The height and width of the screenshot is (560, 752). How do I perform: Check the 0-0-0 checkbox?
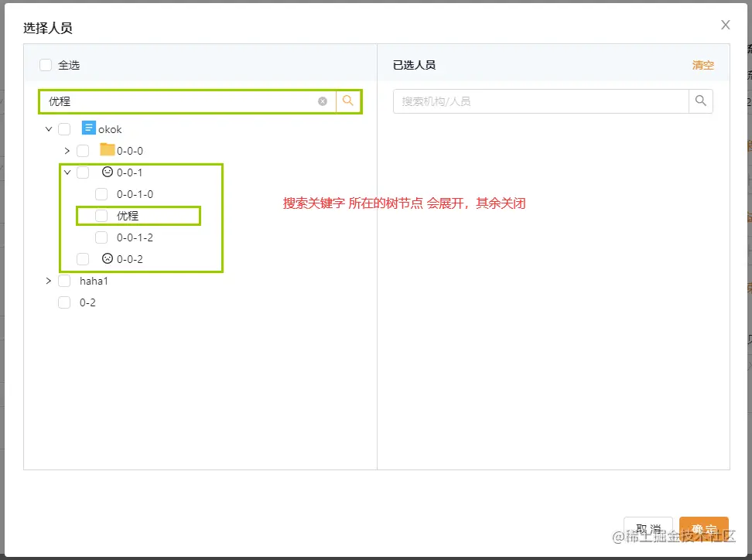point(83,151)
